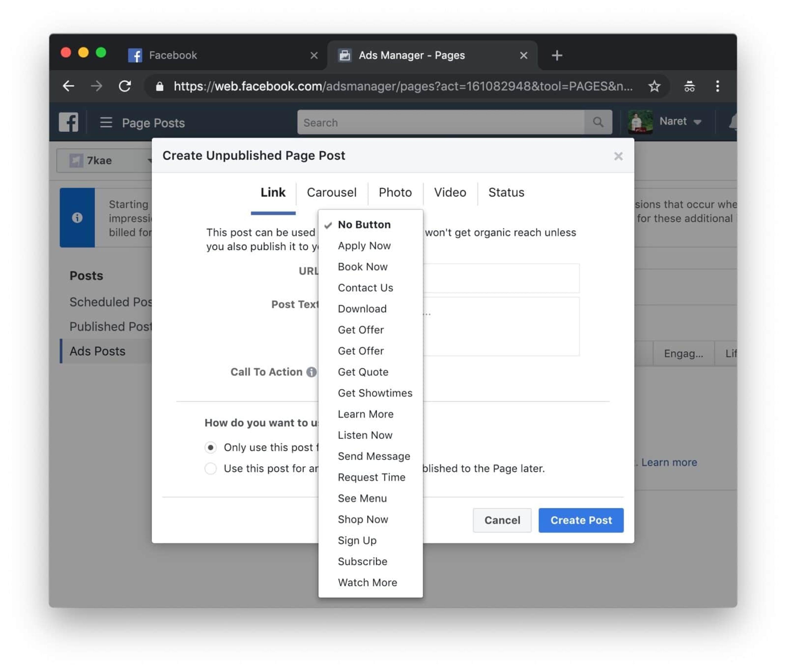
Task: Choose 'Shop Now' from the dropdown list
Action: click(x=363, y=519)
